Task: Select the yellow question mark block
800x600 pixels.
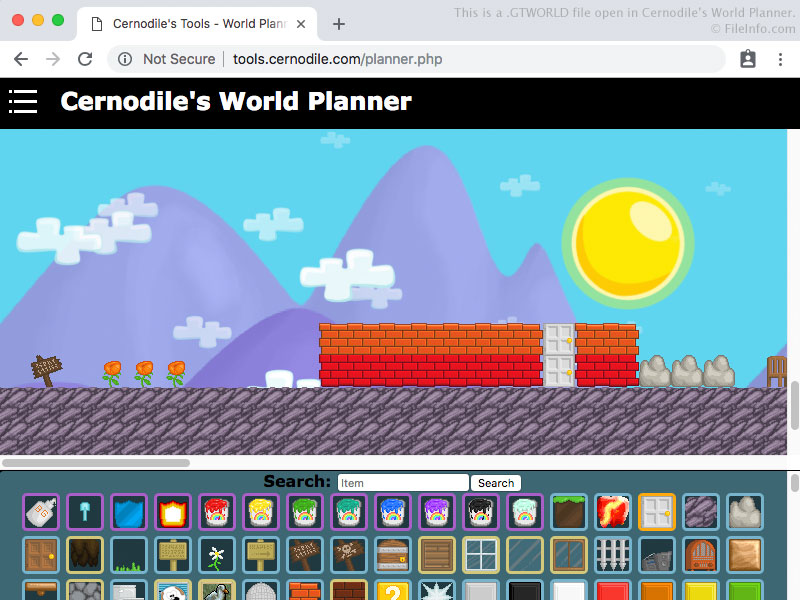Action: tap(392, 590)
